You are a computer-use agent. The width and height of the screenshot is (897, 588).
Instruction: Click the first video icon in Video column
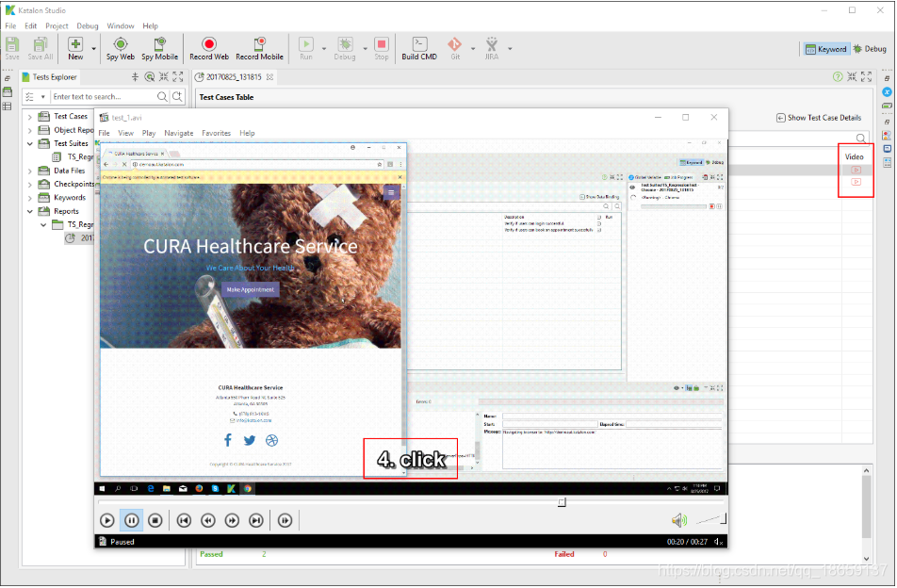(x=856, y=170)
